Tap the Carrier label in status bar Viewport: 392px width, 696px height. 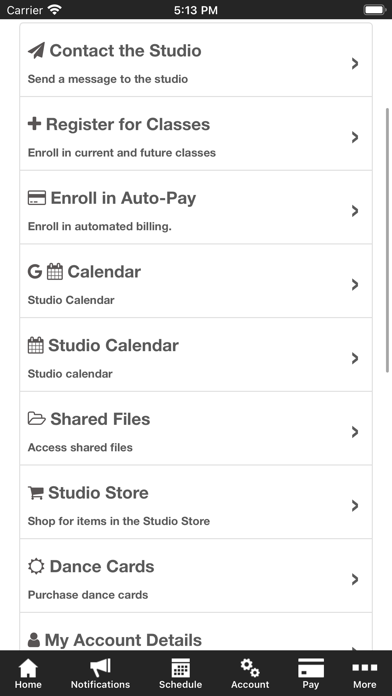(x=25, y=10)
